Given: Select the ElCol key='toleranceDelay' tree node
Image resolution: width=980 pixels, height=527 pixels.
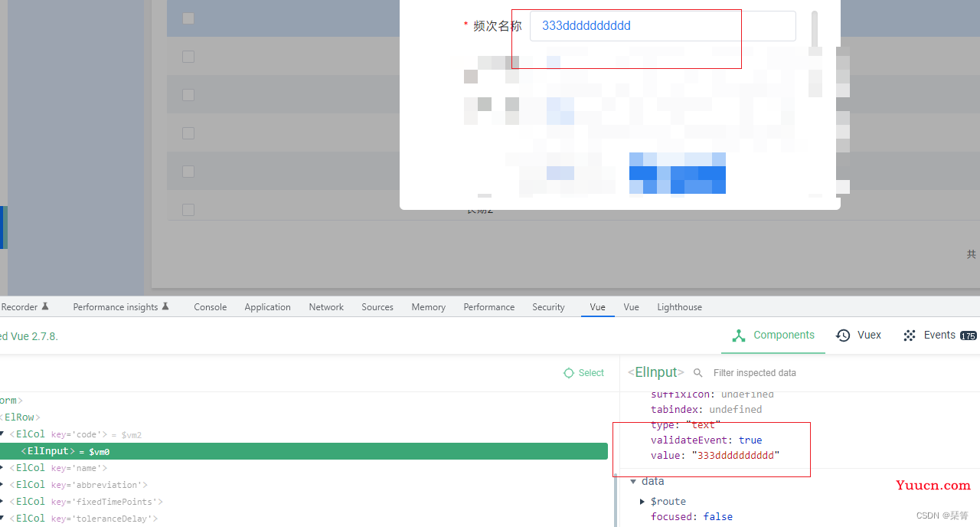Looking at the screenshot, I should 83,519.
